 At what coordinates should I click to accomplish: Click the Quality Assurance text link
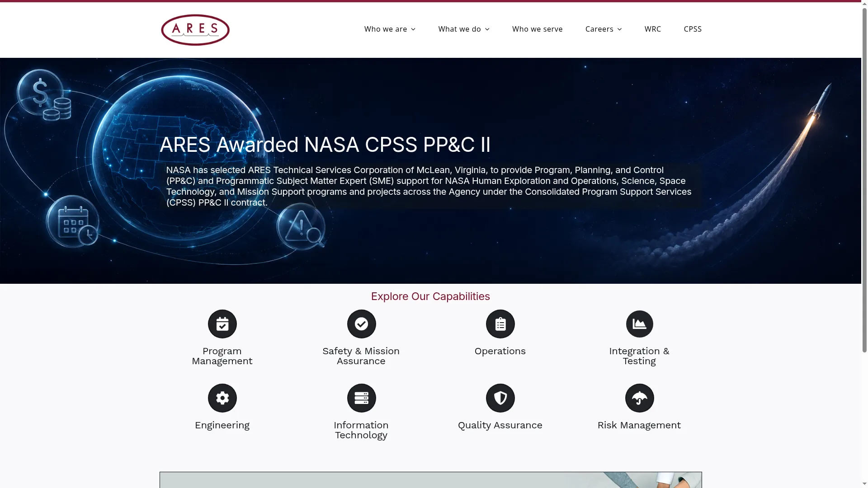[x=500, y=425]
